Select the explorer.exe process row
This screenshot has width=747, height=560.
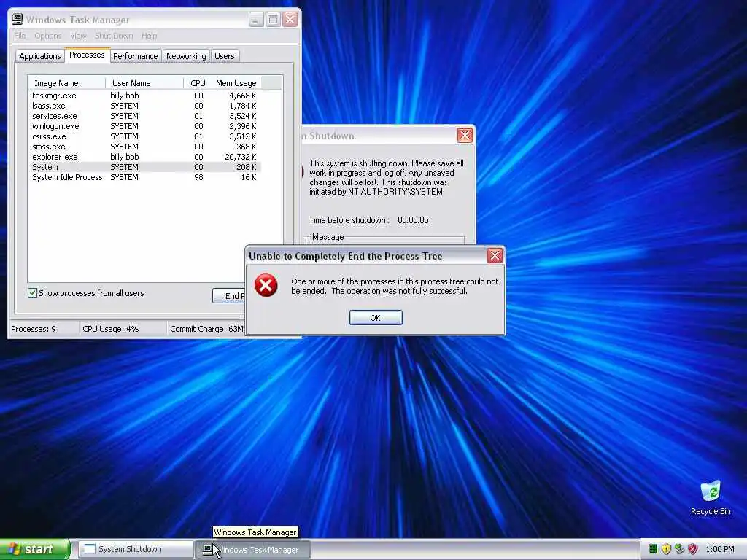click(144, 157)
